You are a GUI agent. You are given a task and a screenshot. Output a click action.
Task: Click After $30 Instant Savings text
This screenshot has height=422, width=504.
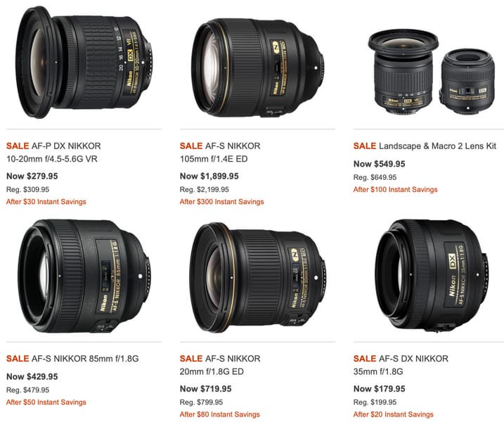(x=46, y=202)
